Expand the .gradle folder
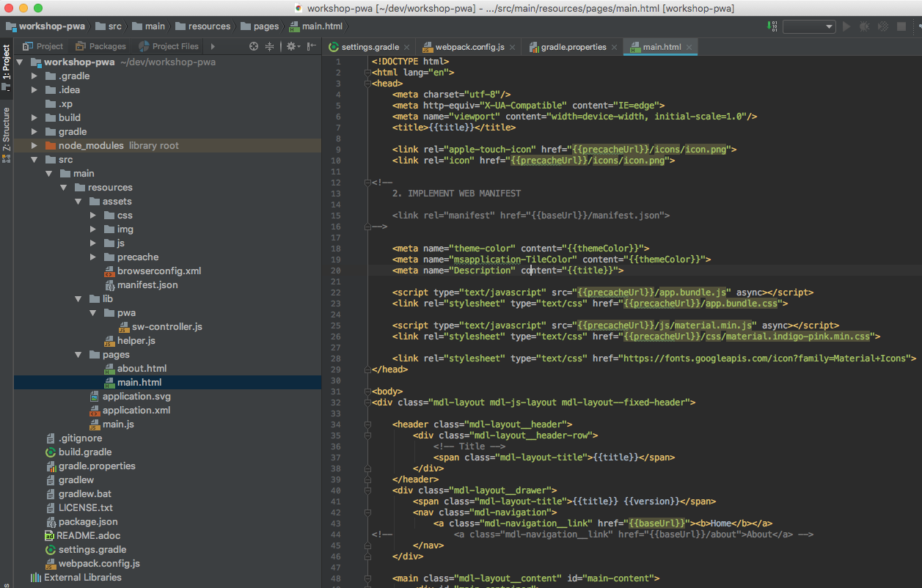922x588 pixels. (34, 76)
